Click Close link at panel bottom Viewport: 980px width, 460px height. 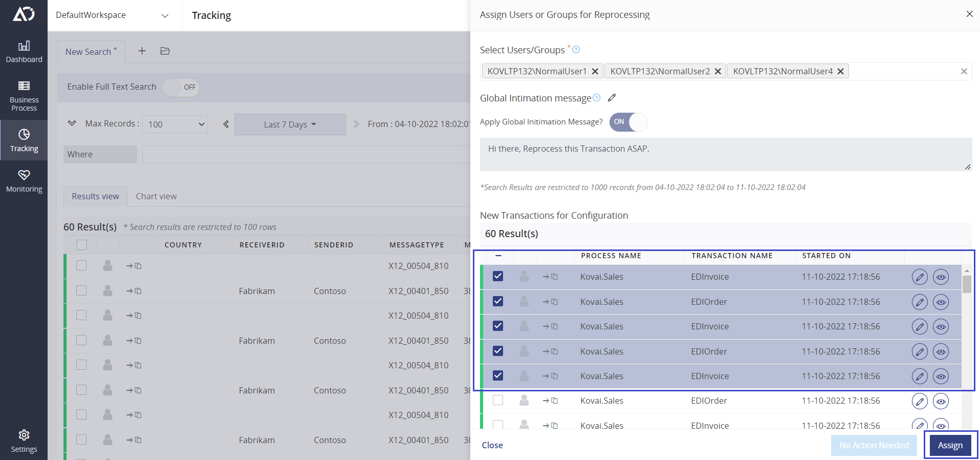(x=492, y=445)
